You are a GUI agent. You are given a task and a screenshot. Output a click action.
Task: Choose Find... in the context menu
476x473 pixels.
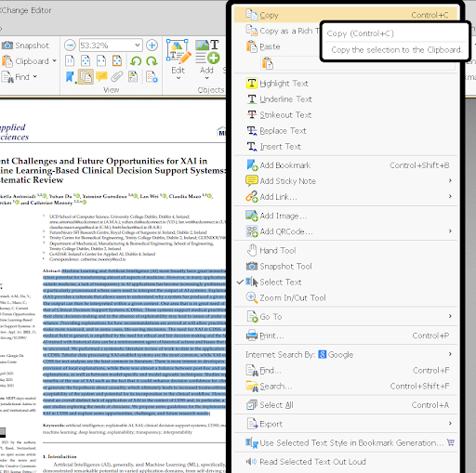coord(346,370)
